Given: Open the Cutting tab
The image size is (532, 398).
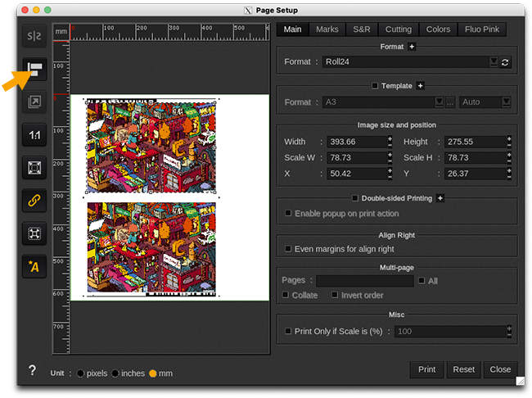Looking at the screenshot, I should pos(399,29).
